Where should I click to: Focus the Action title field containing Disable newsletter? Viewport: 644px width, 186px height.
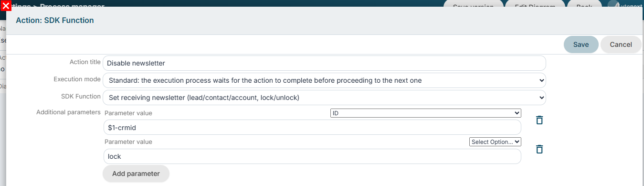click(x=324, y=63)
